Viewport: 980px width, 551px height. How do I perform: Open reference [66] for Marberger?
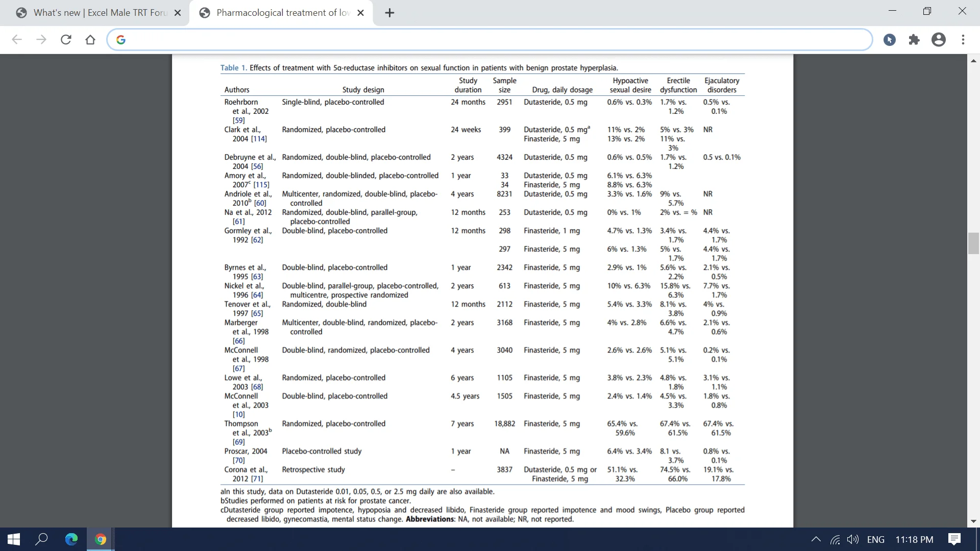pyautogui.click(x=238, y=341)
